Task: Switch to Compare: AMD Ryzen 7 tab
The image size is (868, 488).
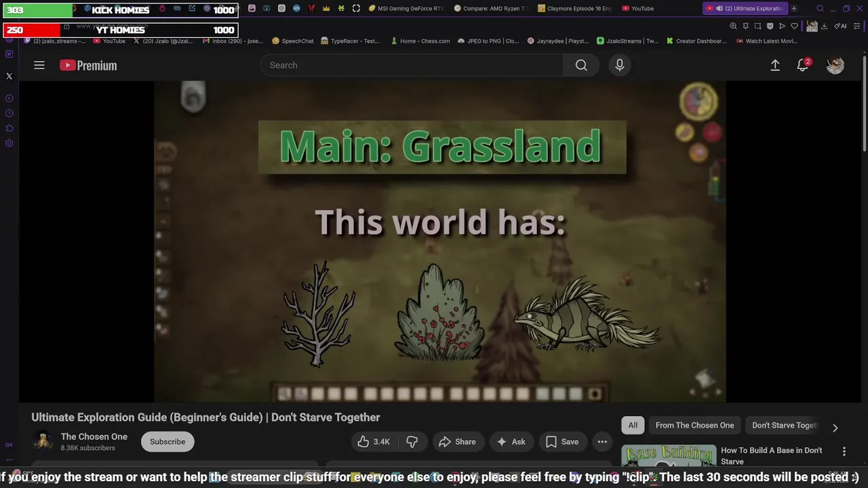Action: click(x=490, y=9)
